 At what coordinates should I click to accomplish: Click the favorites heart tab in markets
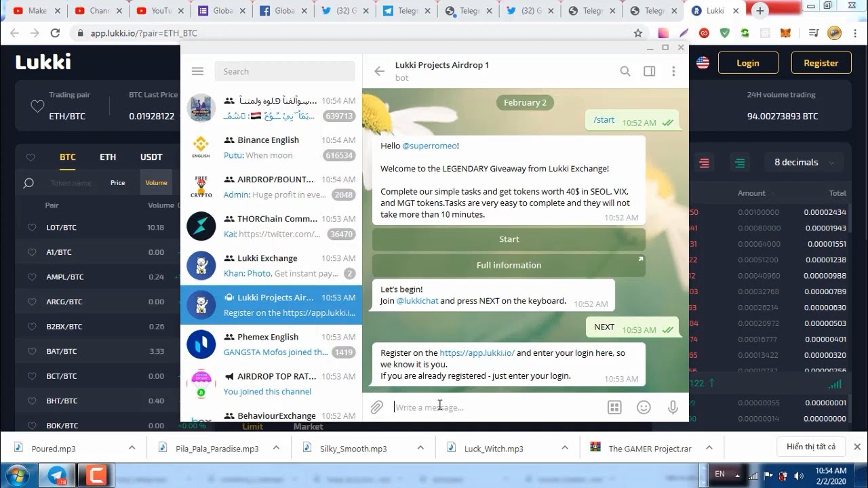click(x=31, y=157)
